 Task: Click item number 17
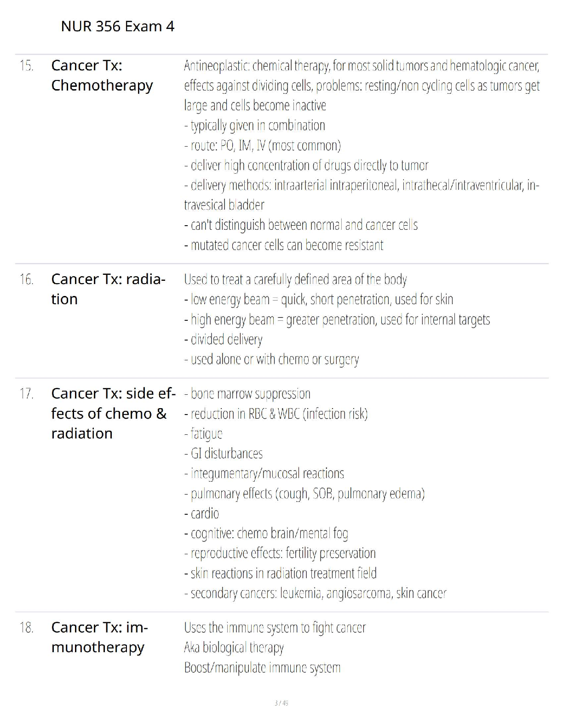[27, 394]
